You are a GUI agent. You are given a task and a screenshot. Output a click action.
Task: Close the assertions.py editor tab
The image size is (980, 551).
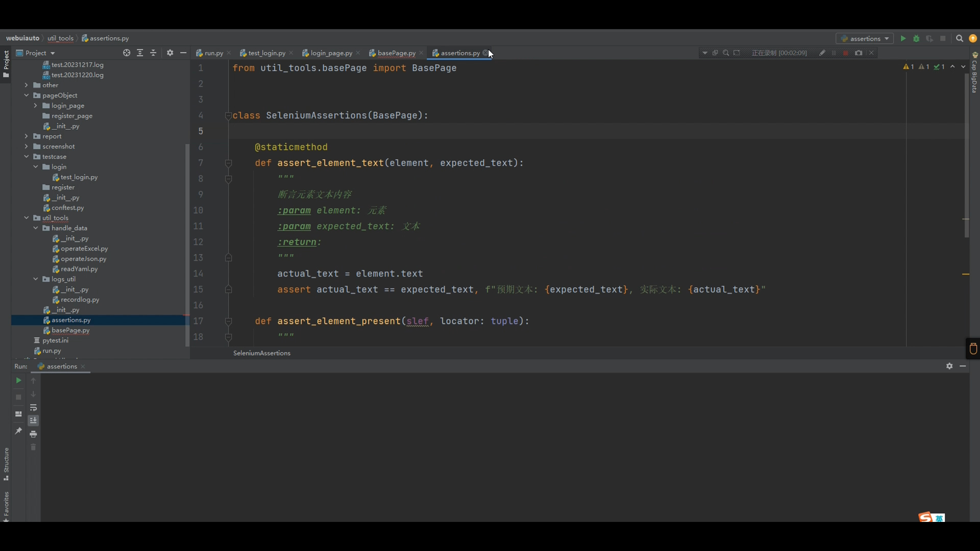pos(485,53)
